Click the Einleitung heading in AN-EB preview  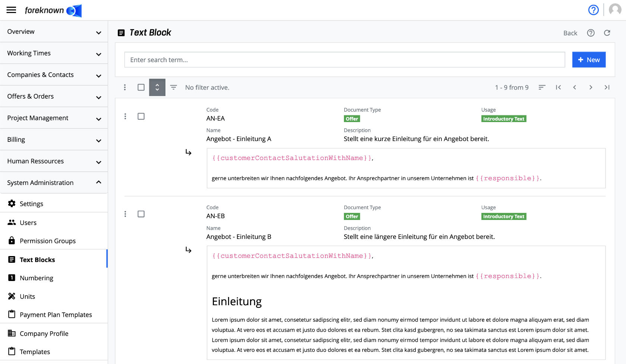(237, 301)
